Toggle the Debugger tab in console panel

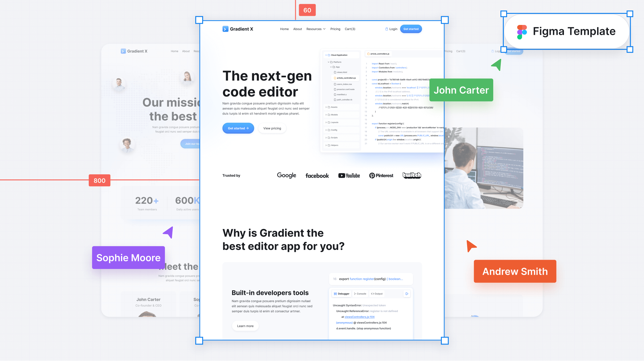(342, 293)
